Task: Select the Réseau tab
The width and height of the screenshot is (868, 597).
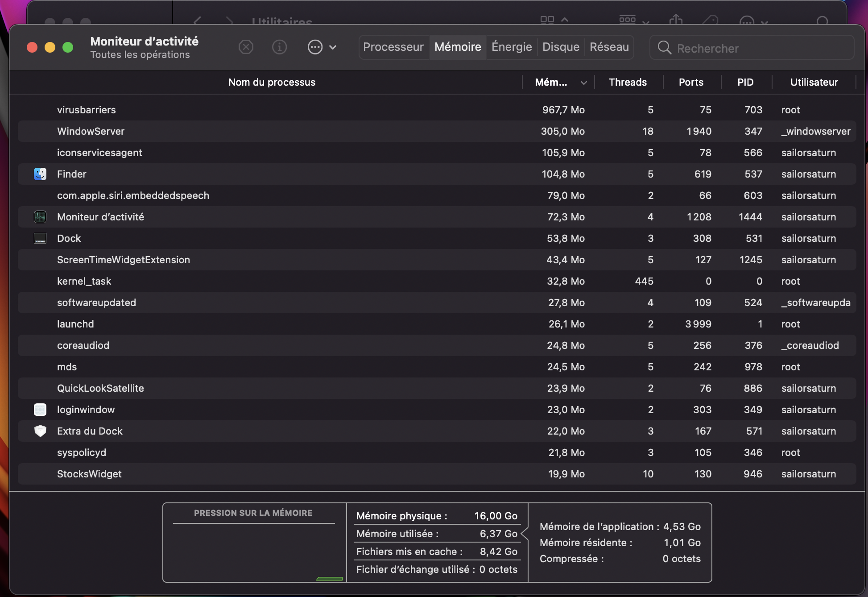Action: [x=609, y=47]
